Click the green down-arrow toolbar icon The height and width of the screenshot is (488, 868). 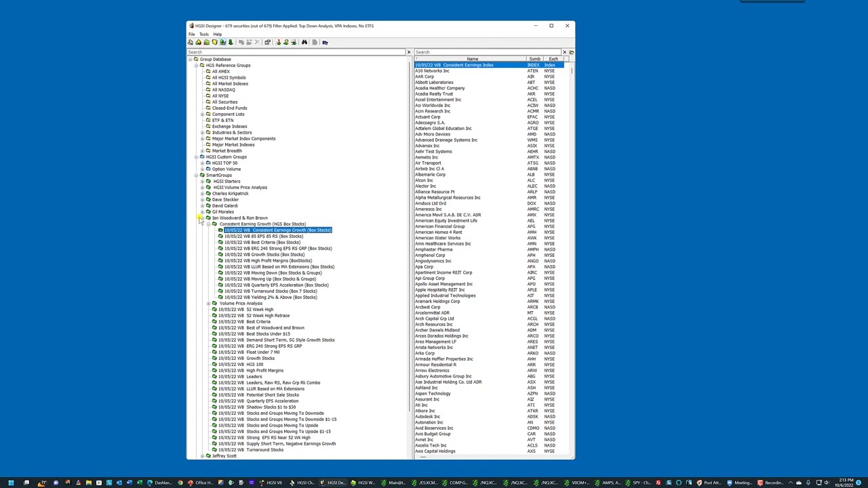click(231, 42)
